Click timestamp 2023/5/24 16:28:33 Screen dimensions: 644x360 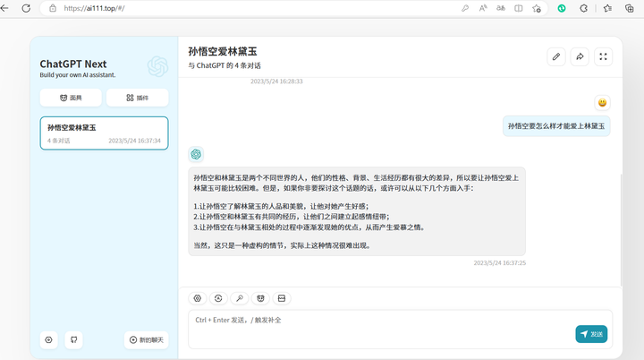point(276,81)
